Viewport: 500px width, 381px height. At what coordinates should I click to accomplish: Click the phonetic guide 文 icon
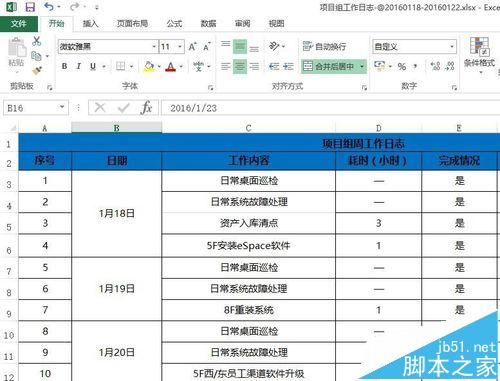click(x=198, y=66)
